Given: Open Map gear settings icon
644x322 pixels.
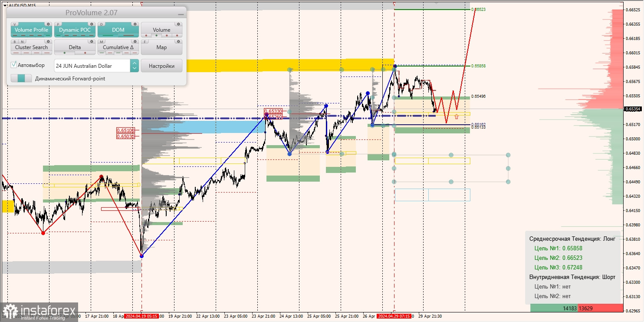Looking at the screenshot, I should (x=178, y=42).
